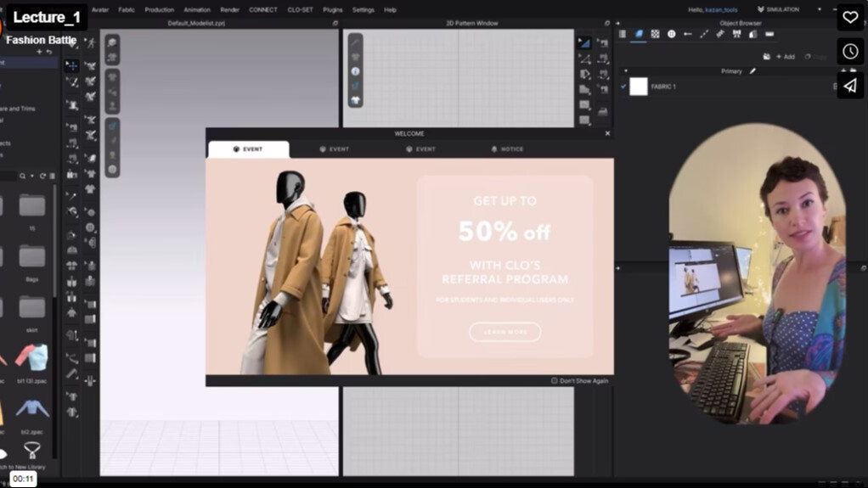
Task: Click the LEARN MORE button
Action: tap(504, 332)
